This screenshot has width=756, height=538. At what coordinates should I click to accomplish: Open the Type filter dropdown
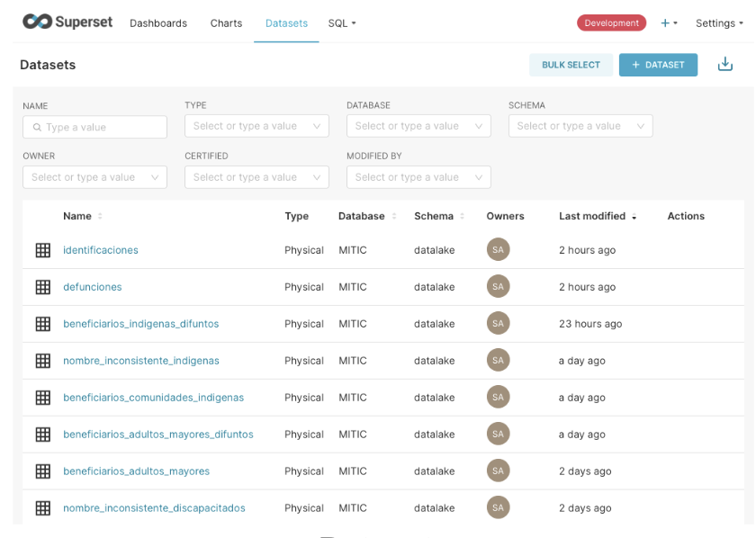point(256,127)
